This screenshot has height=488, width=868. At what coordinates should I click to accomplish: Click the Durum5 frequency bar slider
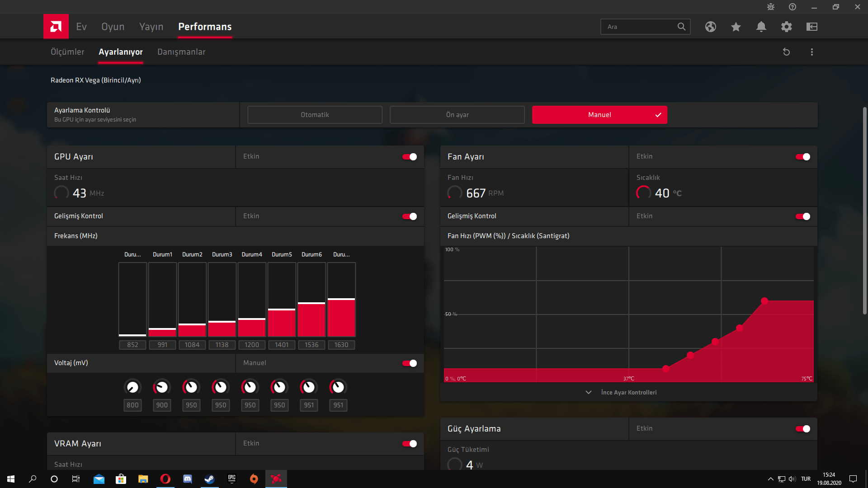coord(282,310)
